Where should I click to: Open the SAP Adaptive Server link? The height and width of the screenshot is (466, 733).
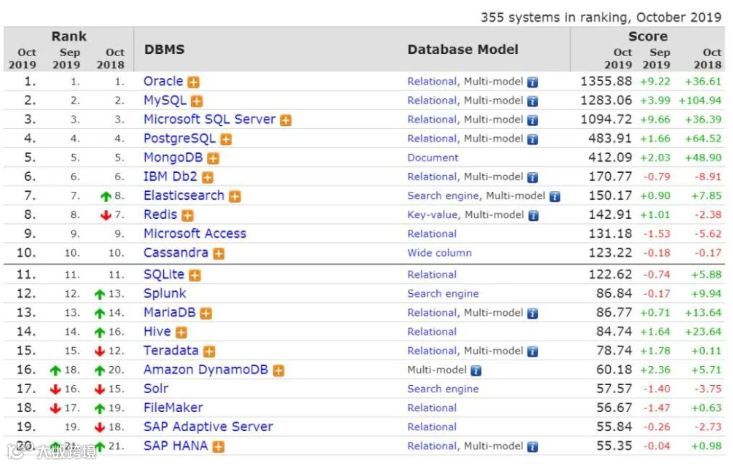click(207, 426)
